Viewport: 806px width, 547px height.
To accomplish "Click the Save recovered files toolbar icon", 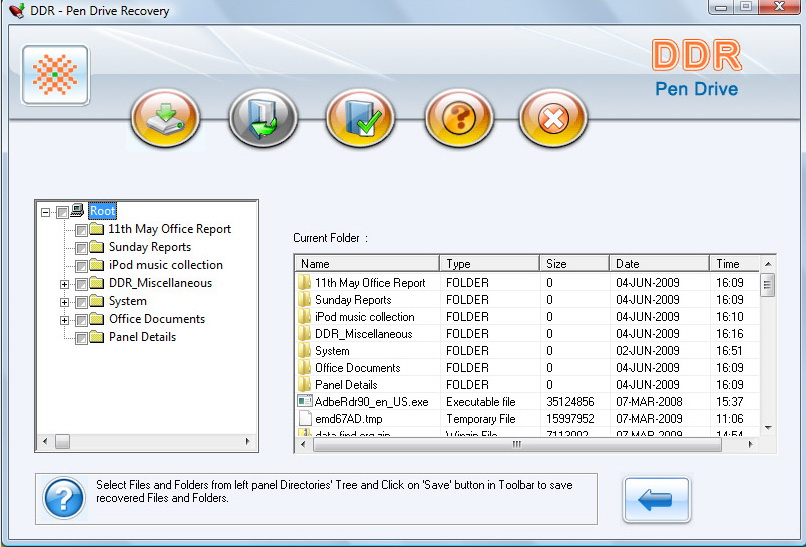I will [165, 119].
